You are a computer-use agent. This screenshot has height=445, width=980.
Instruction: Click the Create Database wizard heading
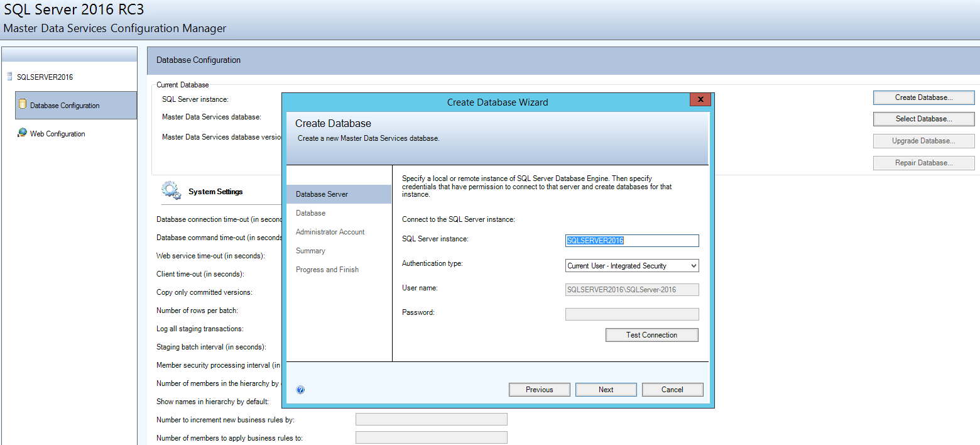tap(333, 124)
